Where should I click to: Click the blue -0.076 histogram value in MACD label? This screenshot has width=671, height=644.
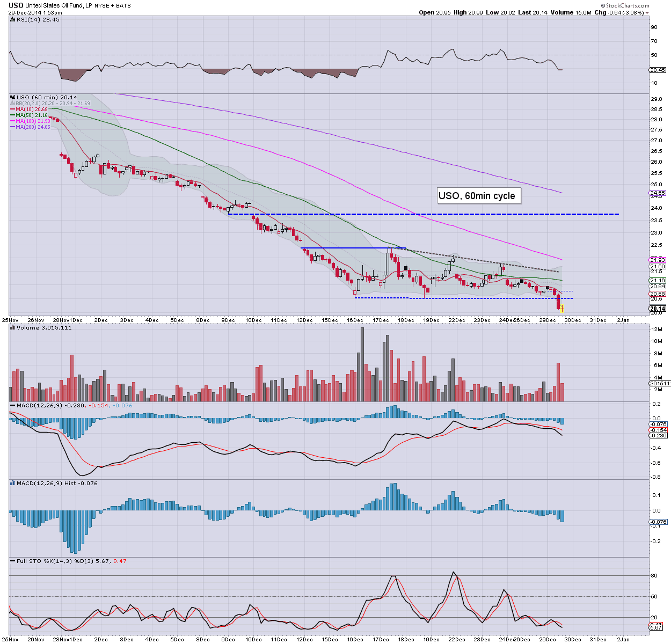click(122, 405)
